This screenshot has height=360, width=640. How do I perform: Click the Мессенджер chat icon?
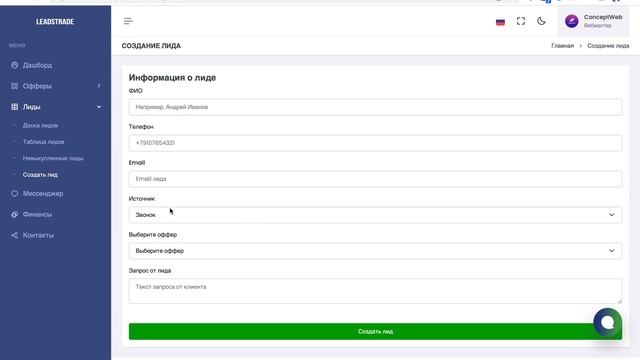pyautogui.click(x=15, y=193)
